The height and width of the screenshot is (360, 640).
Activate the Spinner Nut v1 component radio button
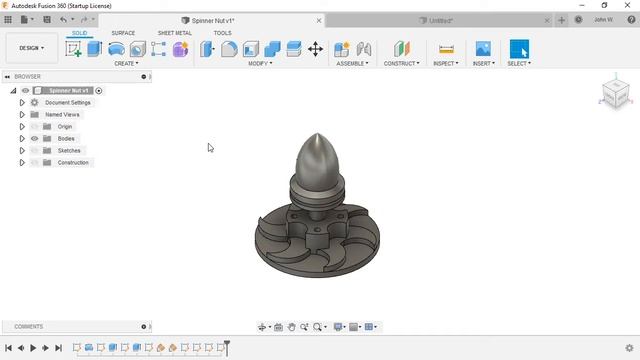[x=99, y=91]
